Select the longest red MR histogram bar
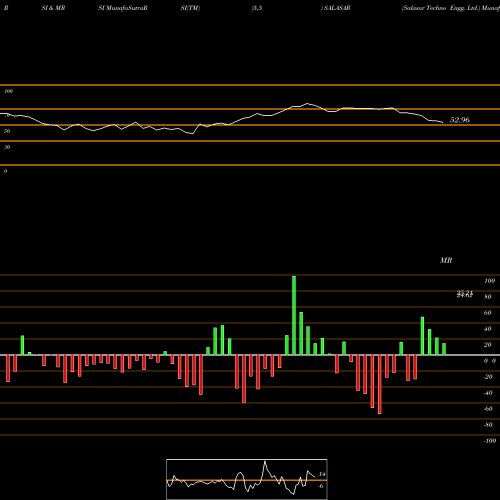Image resolution: width=500 pixels, height=500 pixels. 379,384
